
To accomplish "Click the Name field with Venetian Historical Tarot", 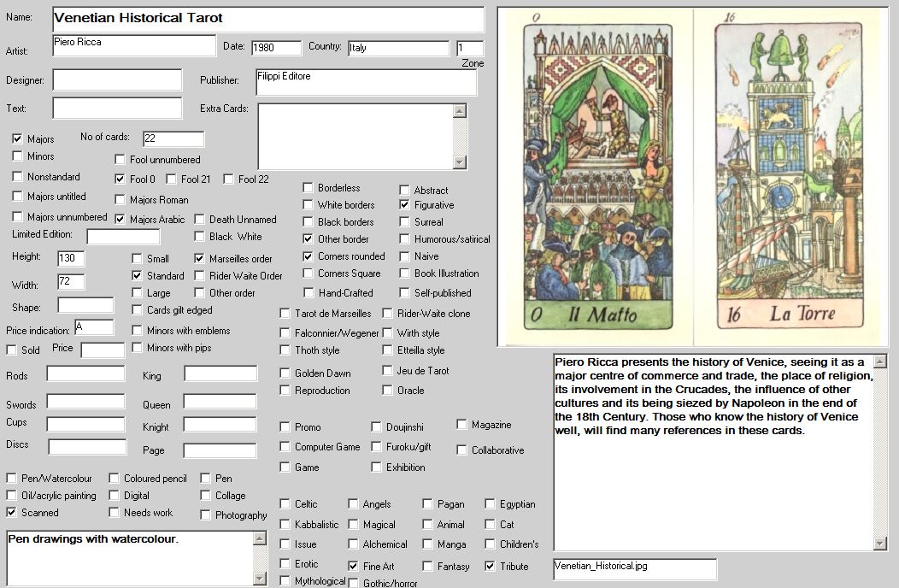I will (x=267, y=19).
